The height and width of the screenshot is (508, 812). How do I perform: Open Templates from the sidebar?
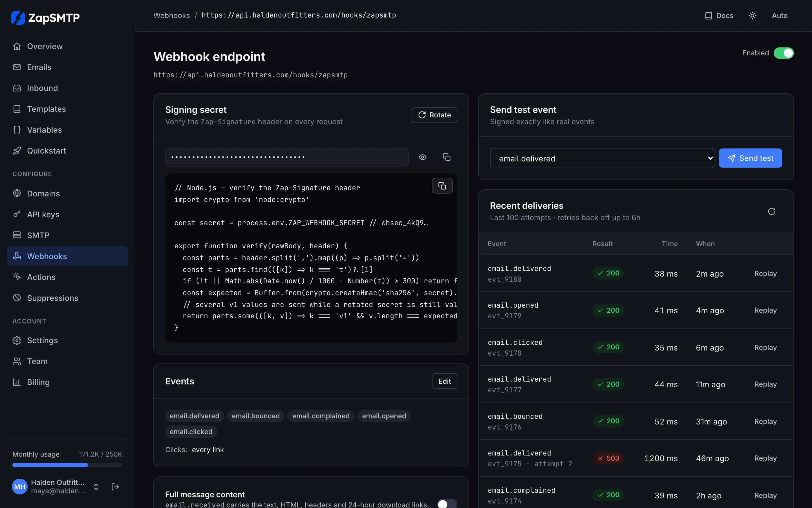[x=67, y=109]
